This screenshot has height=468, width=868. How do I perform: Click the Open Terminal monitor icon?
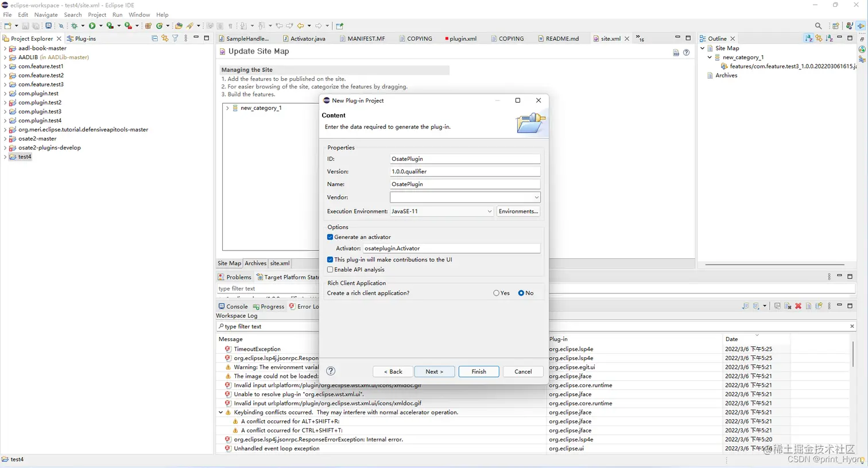point(49,26)
